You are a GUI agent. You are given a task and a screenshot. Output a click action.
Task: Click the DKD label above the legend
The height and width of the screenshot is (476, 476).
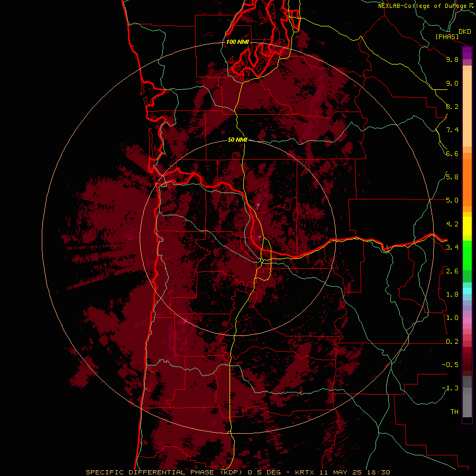[x=464, y=32]
